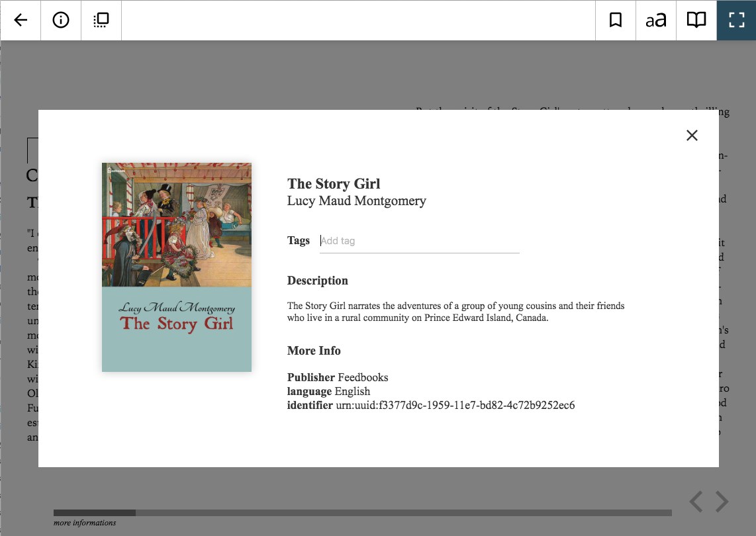
Task: Click the Description heading
Action: (317, 281)
